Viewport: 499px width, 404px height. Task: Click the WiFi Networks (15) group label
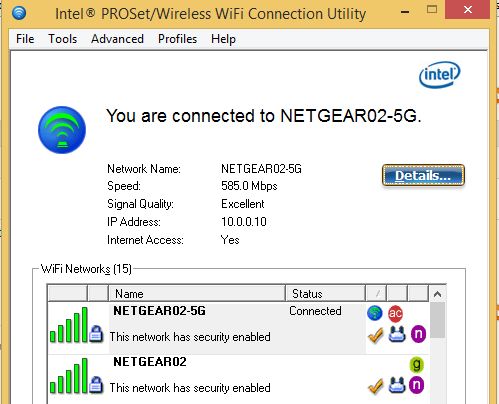click(x=86, y=269)
